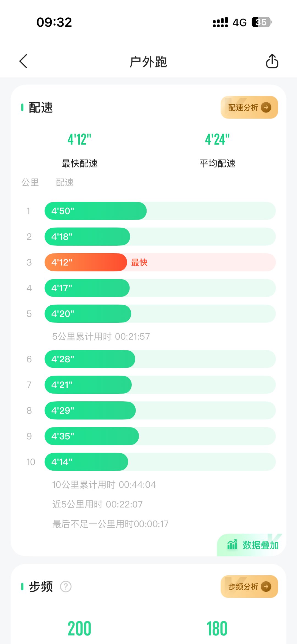Image resolution: width=297 pixels, height=644 pixels.
Task: Tap the question mark beside 步频
Action: (66, 587)
